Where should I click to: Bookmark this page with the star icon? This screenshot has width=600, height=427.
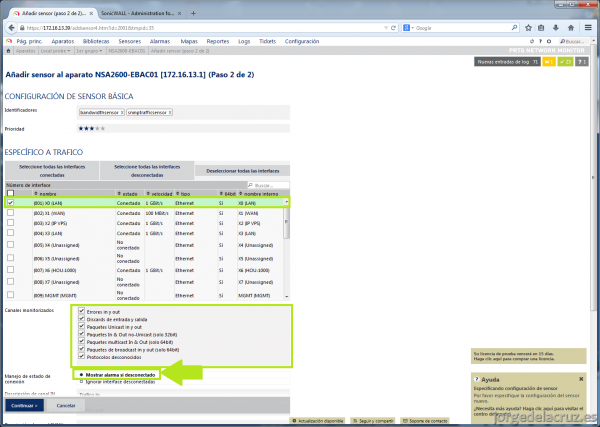click(x=528, y=28)
